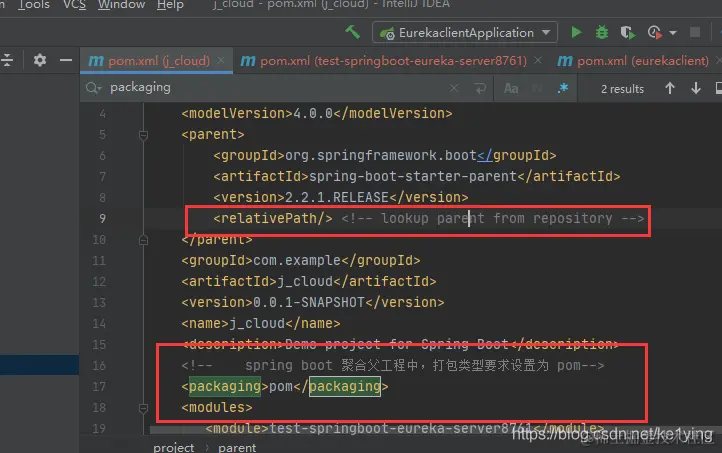Select the highlighted row in the project panel
This screenshot has height=453, width=722.
[x=40, y=365]
